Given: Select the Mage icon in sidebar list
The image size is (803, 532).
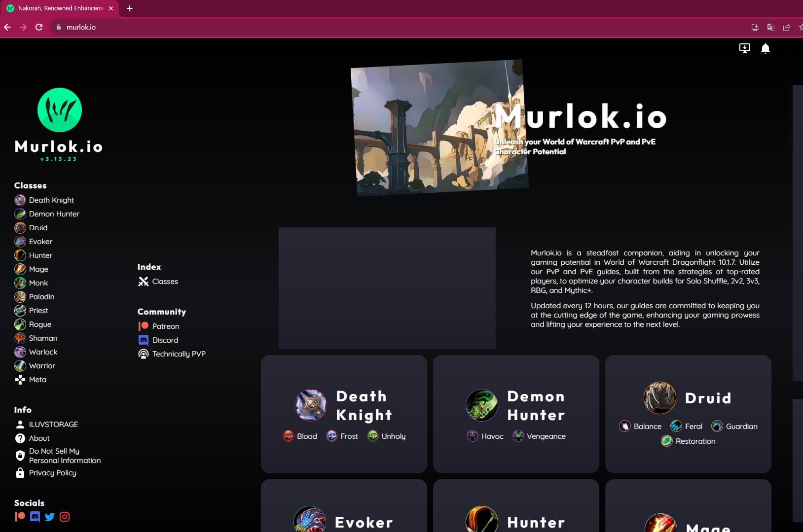Looking at the screenshot, I should click(20, 269).
